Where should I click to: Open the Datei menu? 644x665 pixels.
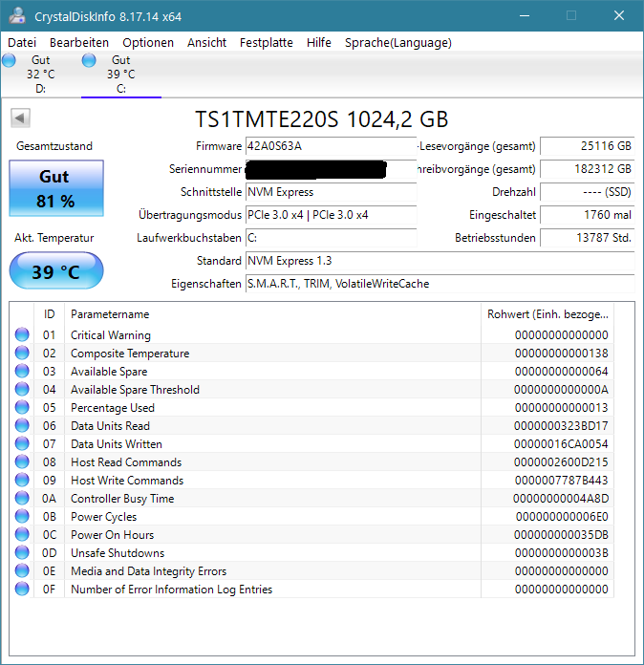point(22,42)
